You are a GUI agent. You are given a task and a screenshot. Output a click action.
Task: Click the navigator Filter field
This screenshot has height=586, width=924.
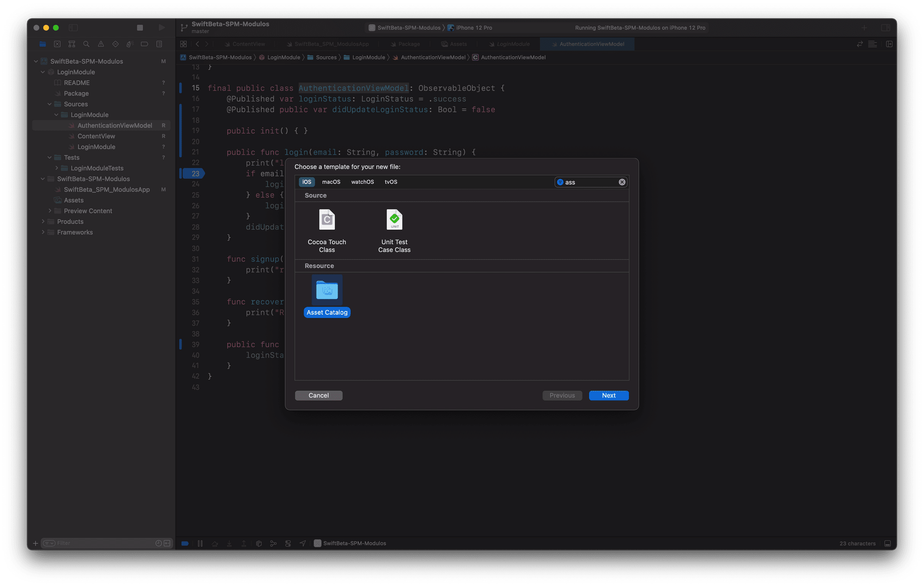point(106,543)
